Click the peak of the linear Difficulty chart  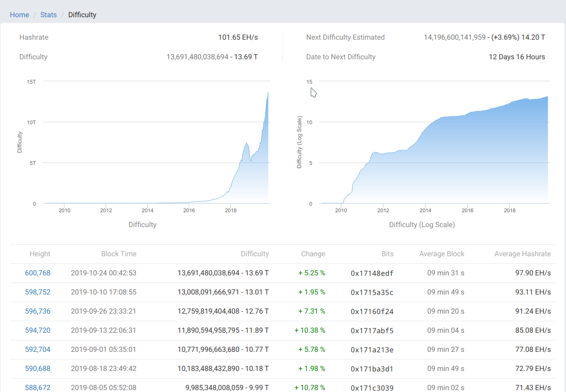pyautogui.click(x=268, y=93)
